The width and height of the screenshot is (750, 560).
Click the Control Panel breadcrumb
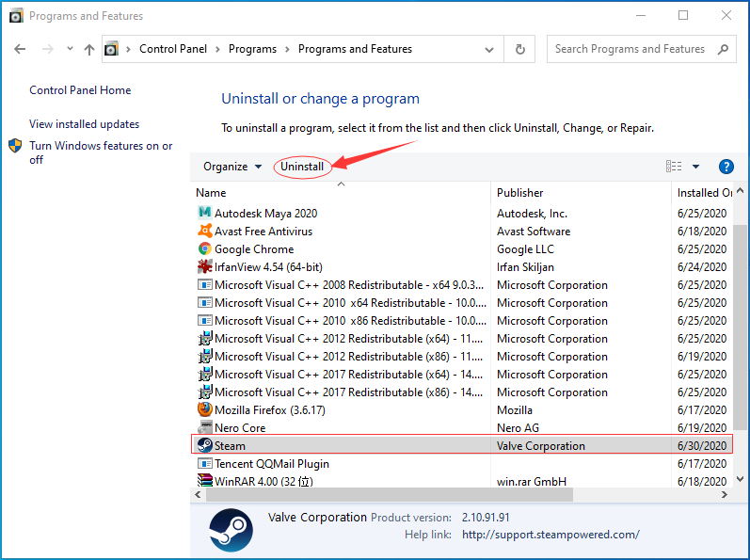click(x=173, y=49)
